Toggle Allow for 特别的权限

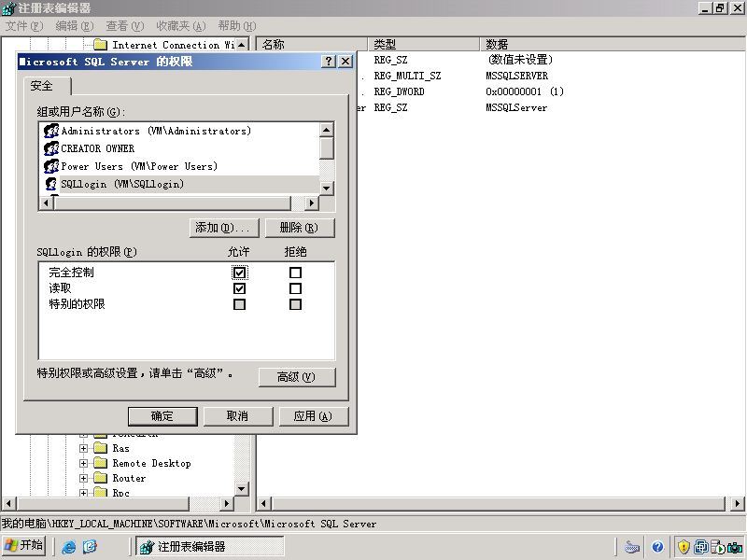click(239, 304)
